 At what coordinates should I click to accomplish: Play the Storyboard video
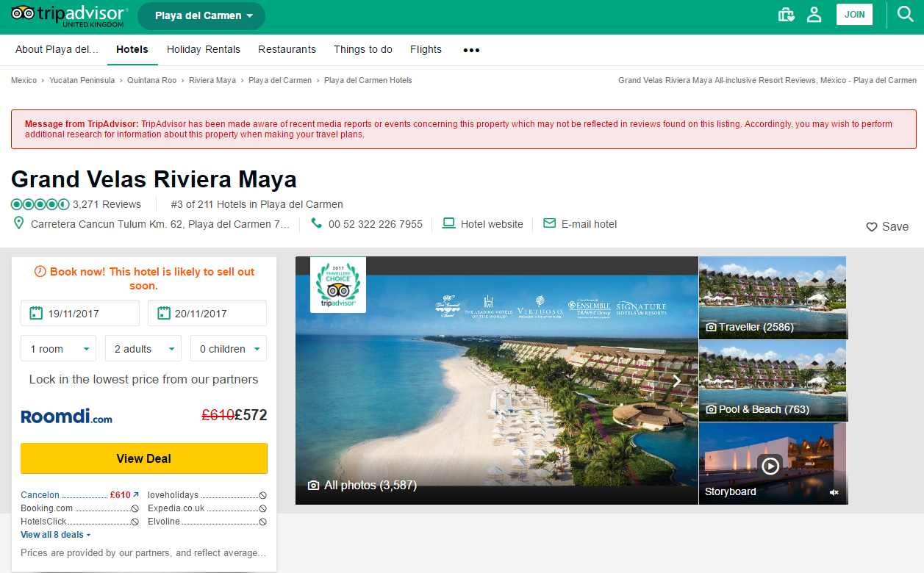coord(770,465)
